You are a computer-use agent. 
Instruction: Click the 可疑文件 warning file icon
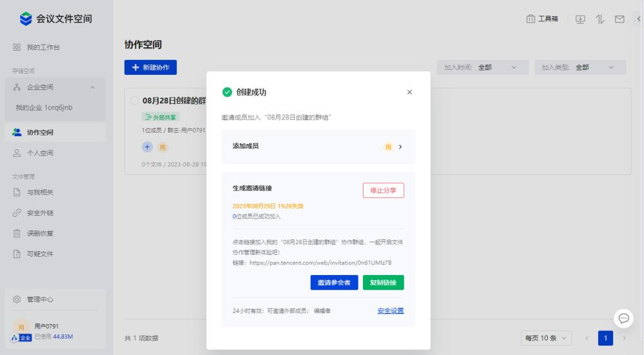(x=17, y=254)
